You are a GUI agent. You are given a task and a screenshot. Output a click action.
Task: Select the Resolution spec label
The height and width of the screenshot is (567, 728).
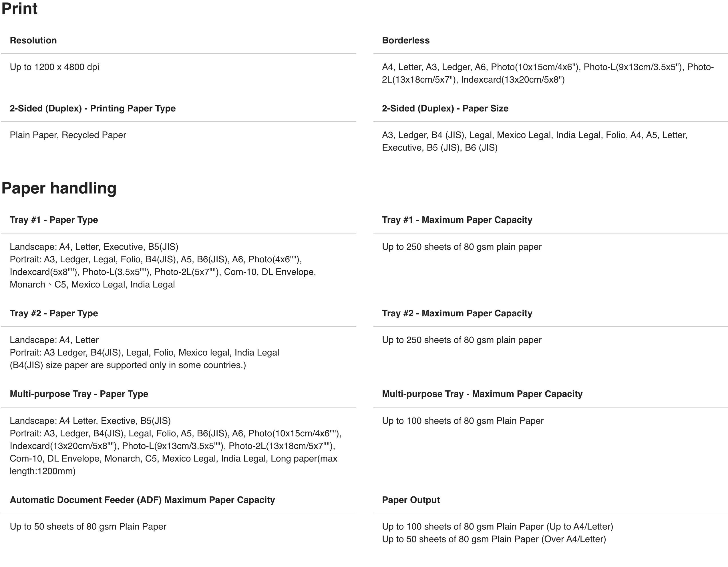(33, 40)
